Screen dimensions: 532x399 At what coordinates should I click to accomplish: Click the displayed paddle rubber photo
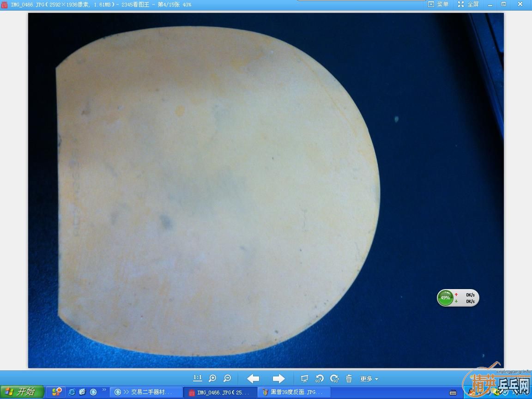point(217,189)
